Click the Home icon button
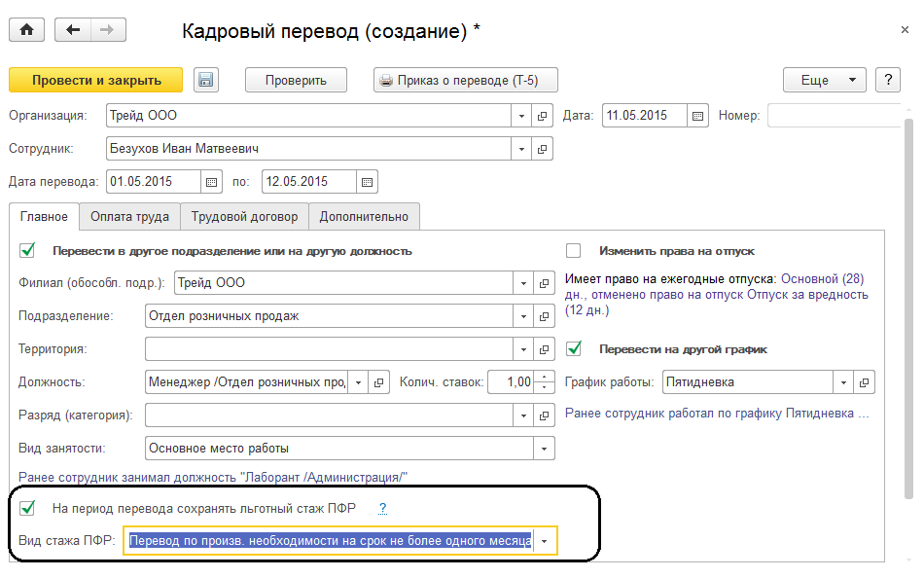The height and width of the screenshot is (578, 924). (x=26, y=30)
